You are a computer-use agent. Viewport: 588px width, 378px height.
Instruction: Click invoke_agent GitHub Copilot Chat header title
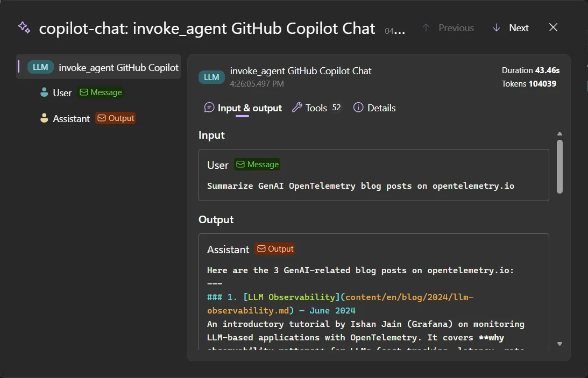coord(301,71)
